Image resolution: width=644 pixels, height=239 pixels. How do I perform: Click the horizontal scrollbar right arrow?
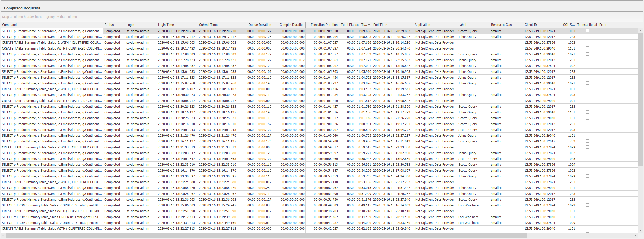(635, 236)
